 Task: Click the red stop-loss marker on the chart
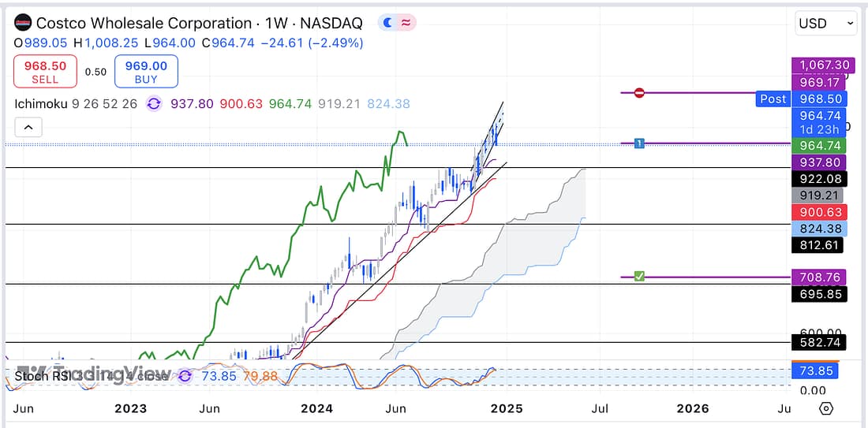point(639,93)
